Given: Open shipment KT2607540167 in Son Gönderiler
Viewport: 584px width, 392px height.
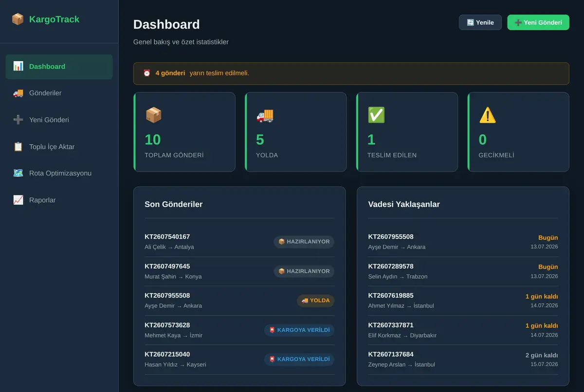Looking at the screenshot, I should (x=239, y=242).
